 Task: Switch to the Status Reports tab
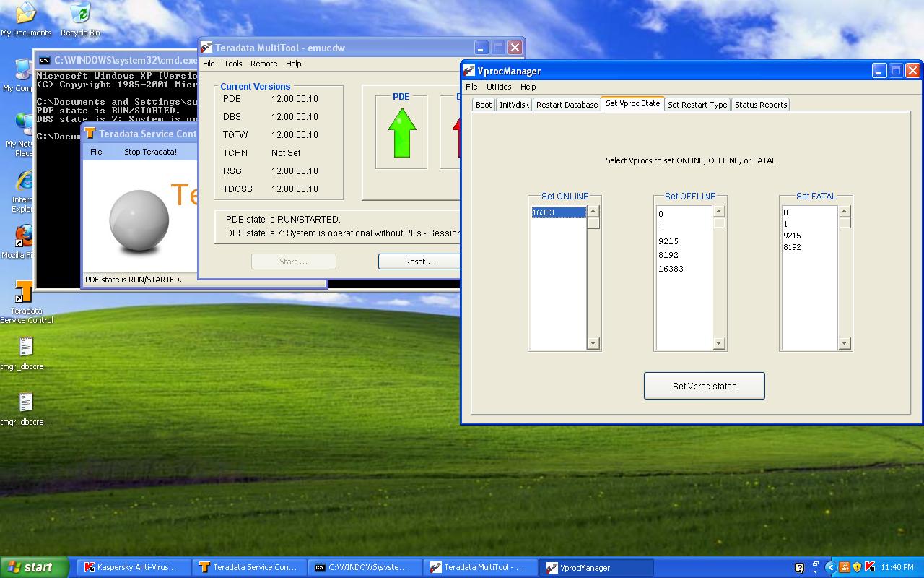click(x=761, y=105)
